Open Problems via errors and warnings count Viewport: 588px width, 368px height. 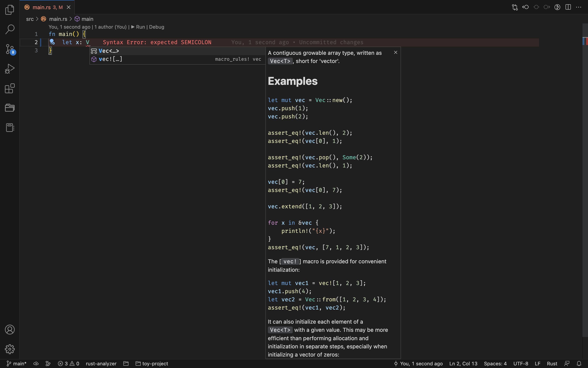[x=69, y=364]
